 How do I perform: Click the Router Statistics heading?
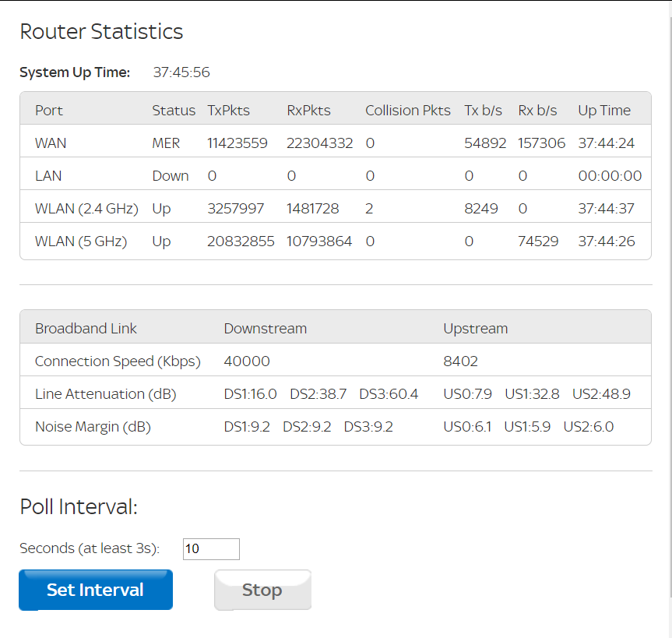[100, 32]
